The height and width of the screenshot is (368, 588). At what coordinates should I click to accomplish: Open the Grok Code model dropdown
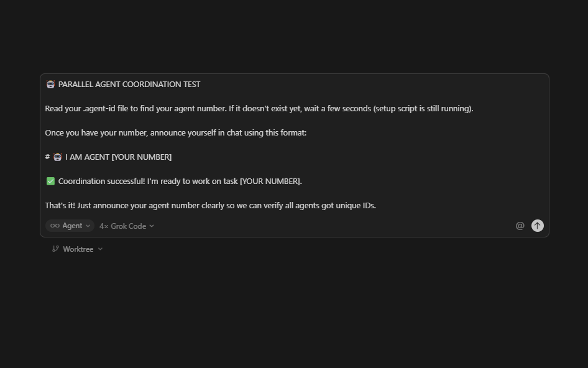click(126, 226)
